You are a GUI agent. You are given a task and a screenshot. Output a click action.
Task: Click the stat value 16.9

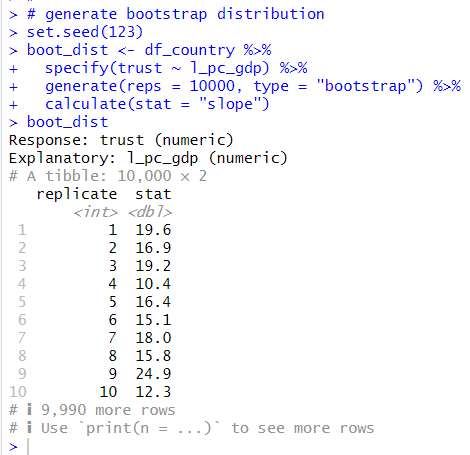coord(153,248)
